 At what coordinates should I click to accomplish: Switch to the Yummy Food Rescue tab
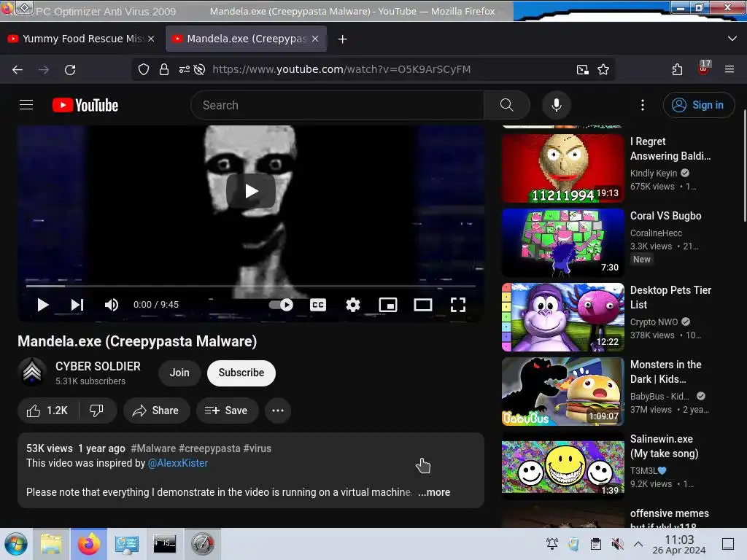point(81,39)
